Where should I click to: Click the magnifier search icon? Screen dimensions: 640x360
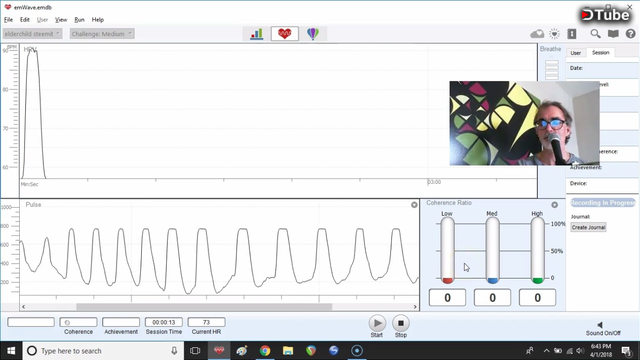pyautogui.click(x=596, y=33)
